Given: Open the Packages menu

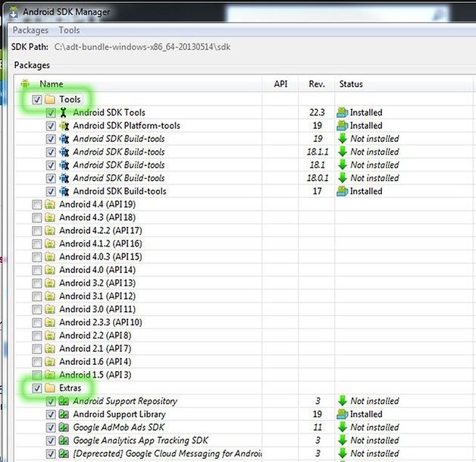Looking at the screenshot, I should point(30,30).
